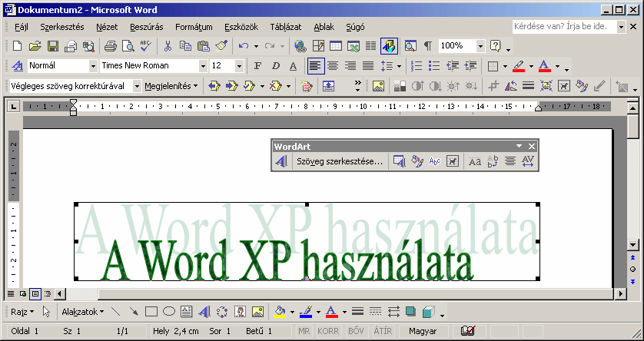The width and height of the screenshot is (644, 341).
Task: Open the Fájl menu
Action: click(20, 27)
